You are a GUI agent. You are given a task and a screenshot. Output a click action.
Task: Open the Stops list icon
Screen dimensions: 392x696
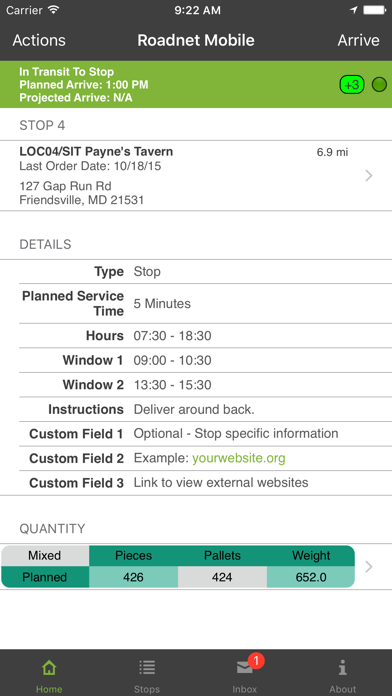pyautogui.click(x=147, y=667)
